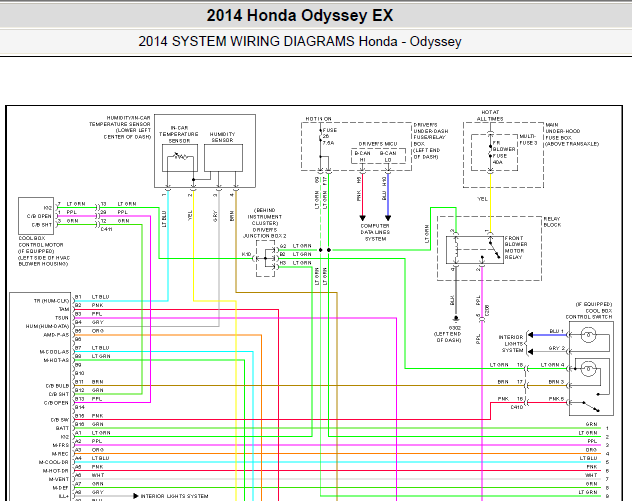632x501 pixels.
Task: Click the 'RELAY BLOCK' label
Action: pyautogui.click(x=552, y=222)
